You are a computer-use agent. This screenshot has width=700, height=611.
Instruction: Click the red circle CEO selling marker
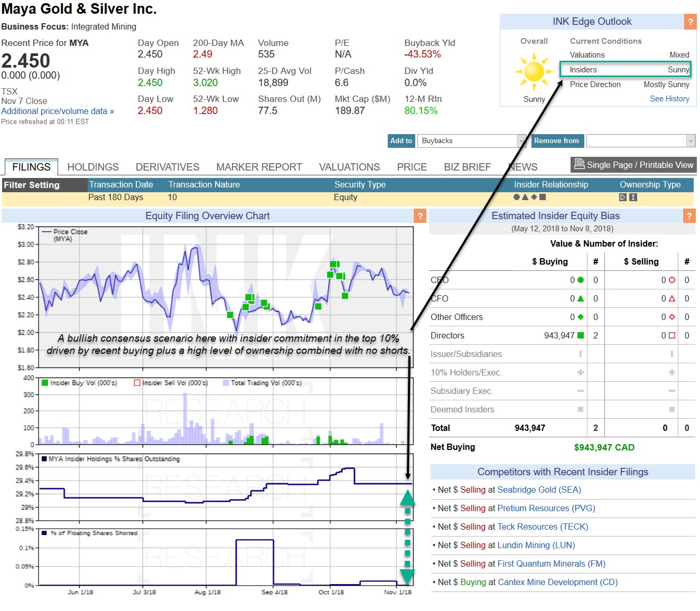click(672, 280)
